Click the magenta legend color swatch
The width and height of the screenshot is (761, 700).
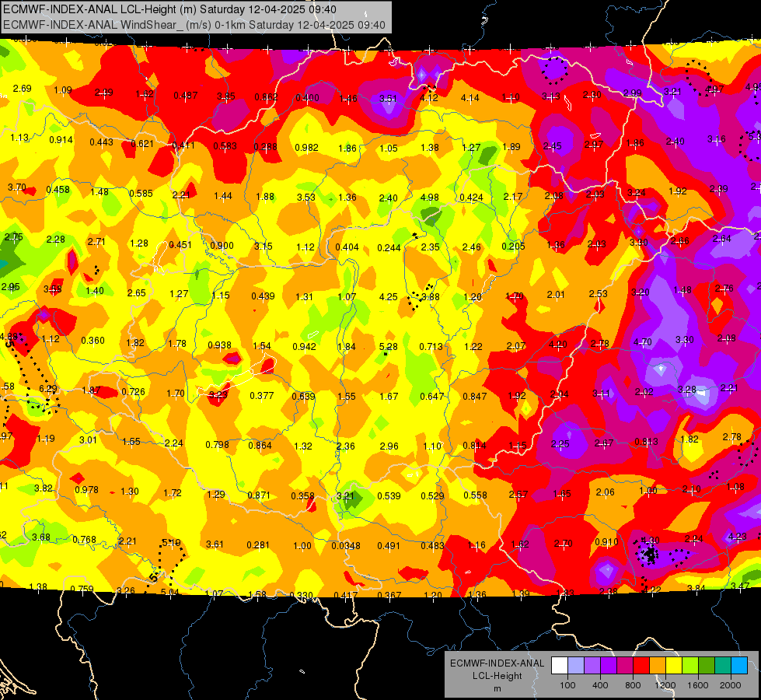click(x=625, y=666)
